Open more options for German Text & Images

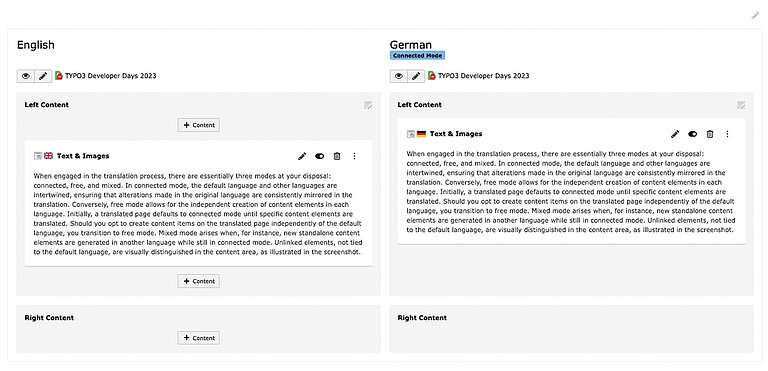point(727,134)
